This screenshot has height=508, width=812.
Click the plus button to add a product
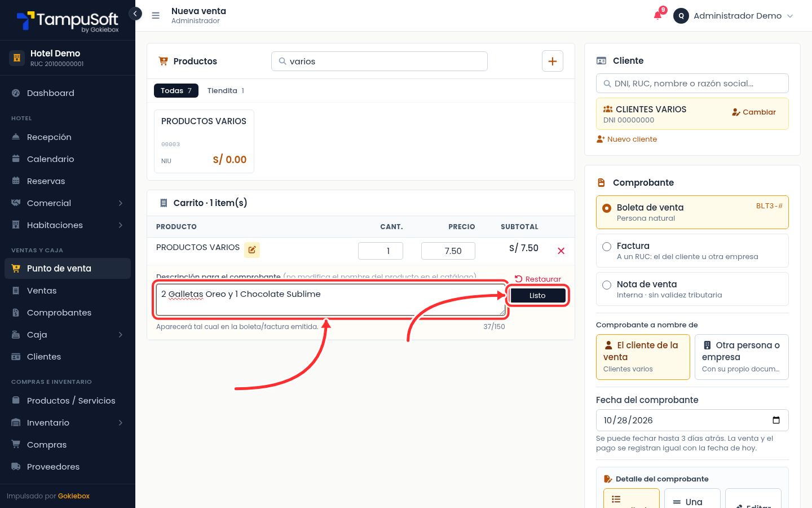[x=553, y=61]
